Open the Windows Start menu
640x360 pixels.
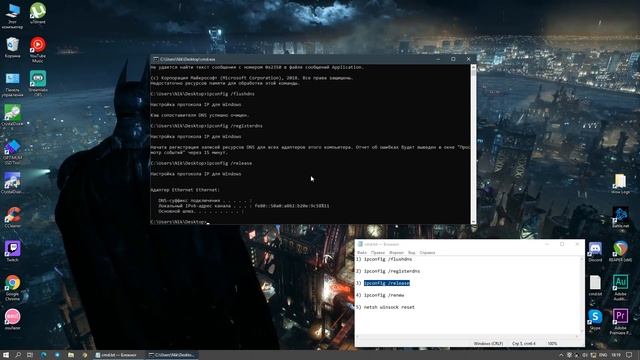6,355
